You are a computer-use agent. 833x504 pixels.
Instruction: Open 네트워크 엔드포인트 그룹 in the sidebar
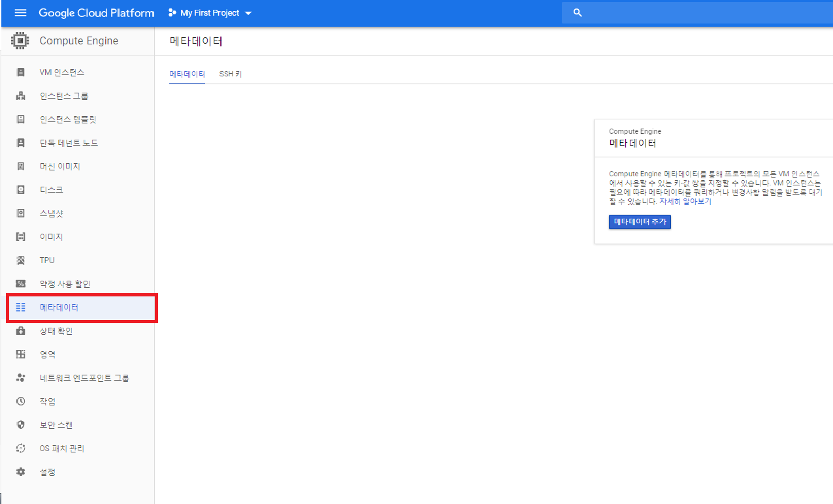coord(84,378)
